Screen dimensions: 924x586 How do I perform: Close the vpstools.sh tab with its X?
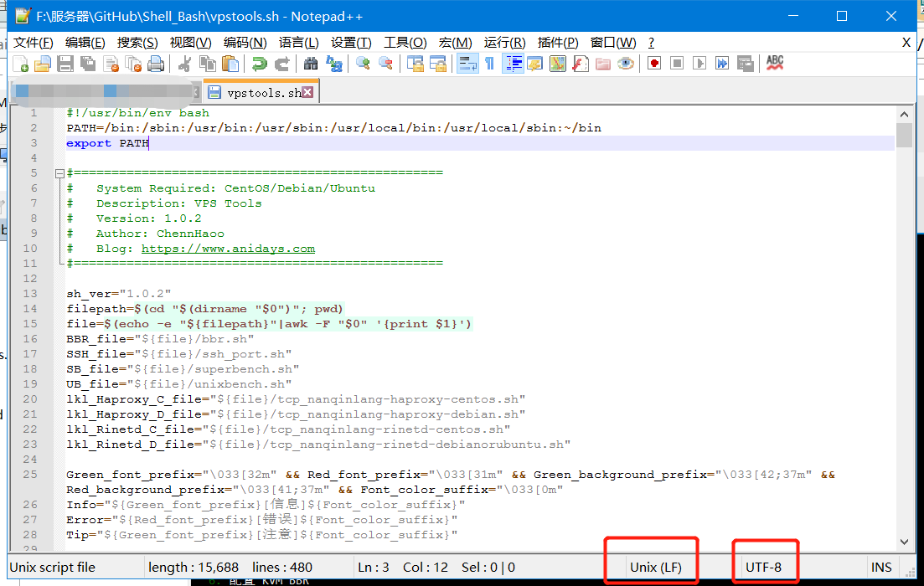point(308,92)
